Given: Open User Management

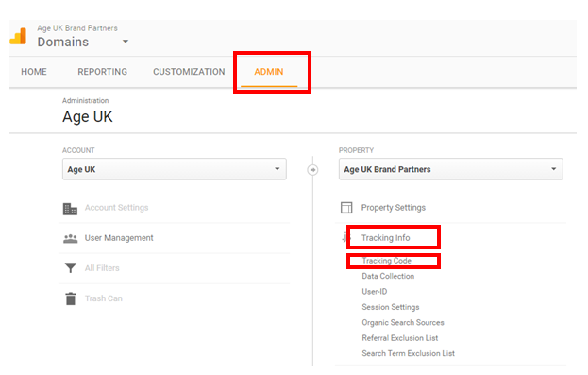Looking at the screenshot, I should tap(119, 238).
